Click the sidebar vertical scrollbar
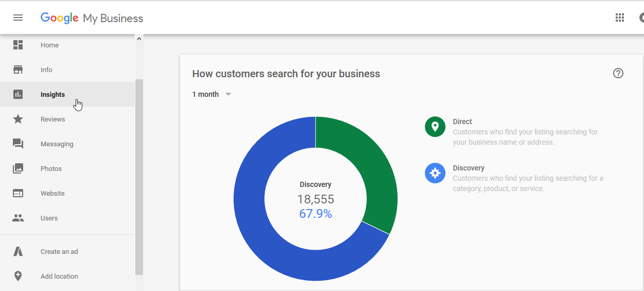The width and height of the screenshot is (644, 291). pos(139,175)
